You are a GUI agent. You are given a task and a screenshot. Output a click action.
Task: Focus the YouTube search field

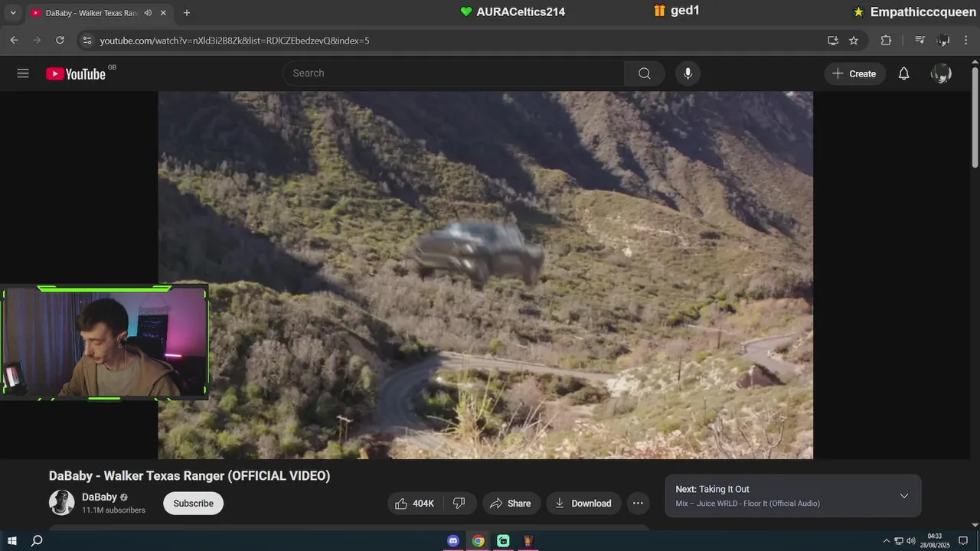pos(453,73)
